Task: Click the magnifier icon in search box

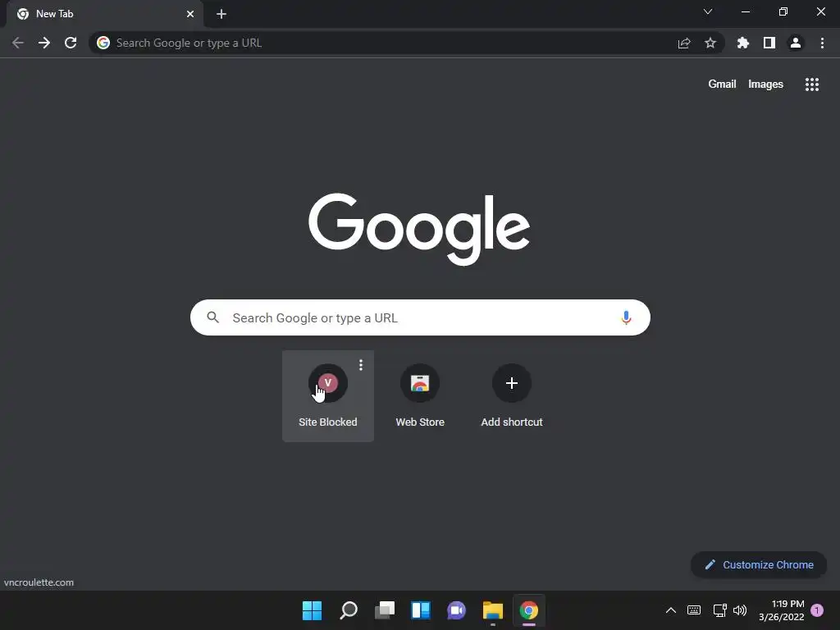Action: pos(212,317)
